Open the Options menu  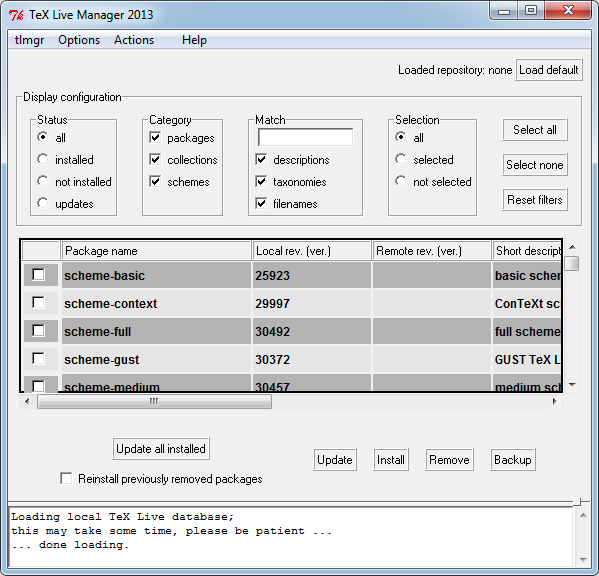79,40
